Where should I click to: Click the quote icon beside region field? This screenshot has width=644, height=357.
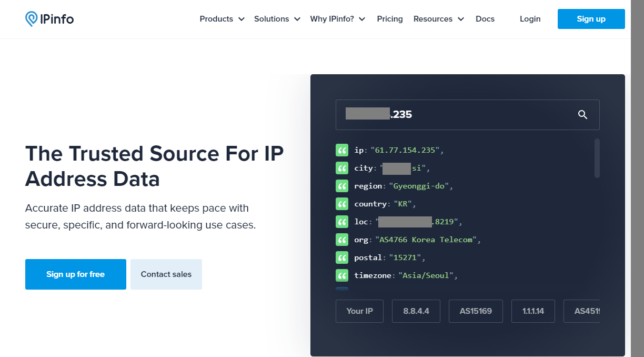coord(342,186)
